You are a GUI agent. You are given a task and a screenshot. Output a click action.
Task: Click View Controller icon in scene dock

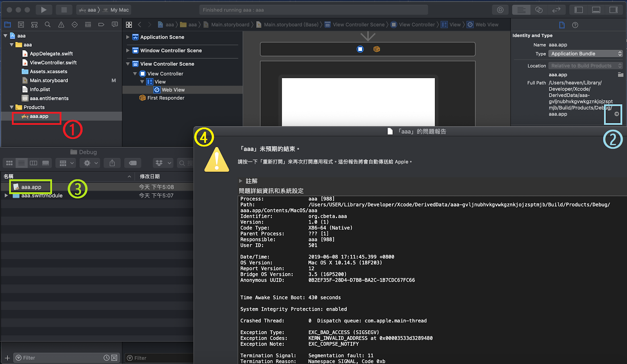coord(360,49)
